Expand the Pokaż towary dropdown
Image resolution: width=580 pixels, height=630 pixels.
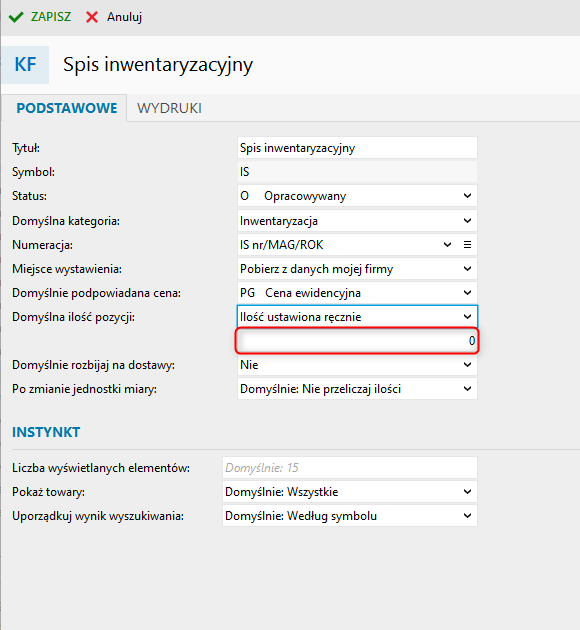click(x=467, y=492)
